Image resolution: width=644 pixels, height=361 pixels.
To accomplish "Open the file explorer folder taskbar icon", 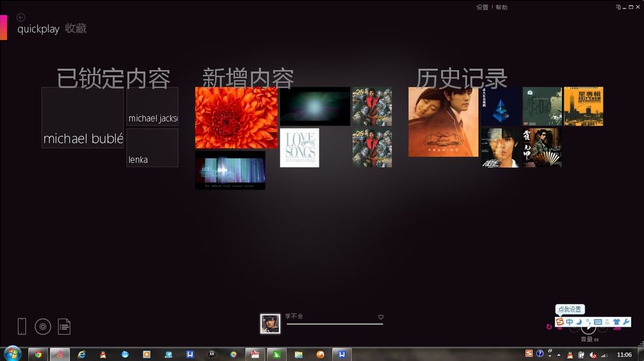I will point(299,355).
